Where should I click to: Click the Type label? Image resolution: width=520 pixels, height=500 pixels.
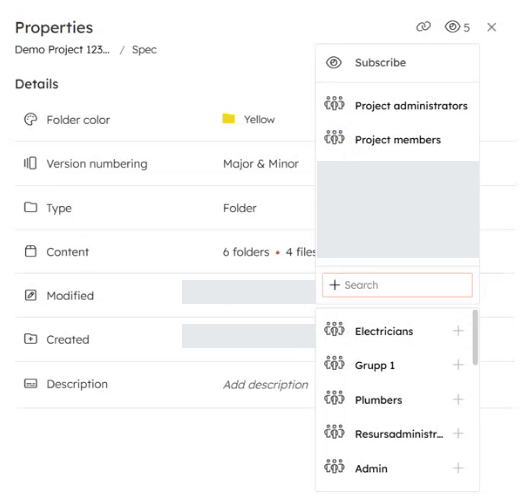pyautogui.click(x=59, y=208)
